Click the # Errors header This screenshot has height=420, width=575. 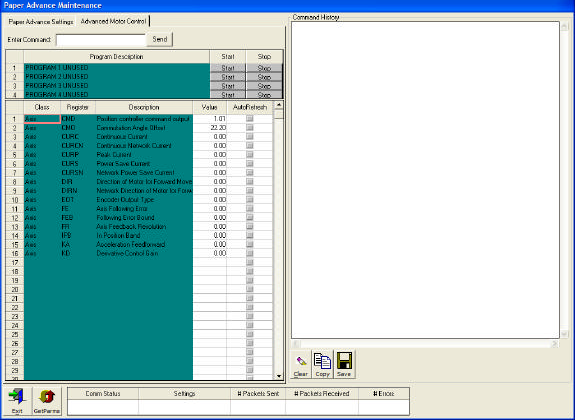point(384,394)
